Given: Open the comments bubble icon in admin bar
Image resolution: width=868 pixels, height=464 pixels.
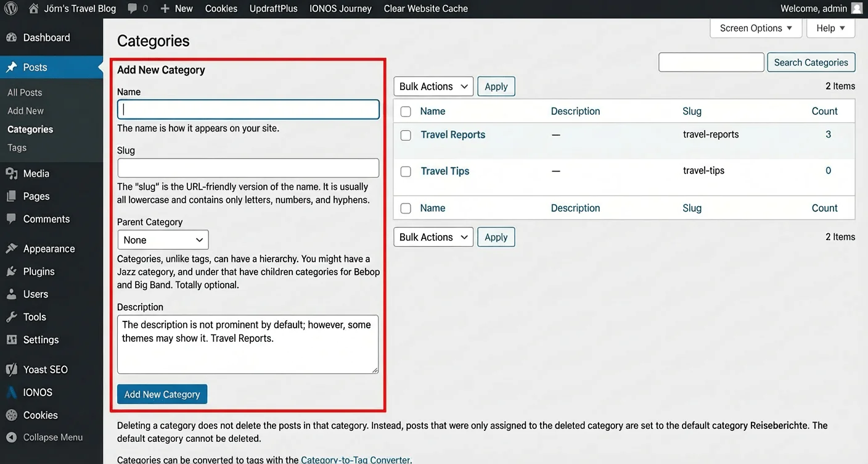Looking at the screenshot, I should (x=132, y=9).
